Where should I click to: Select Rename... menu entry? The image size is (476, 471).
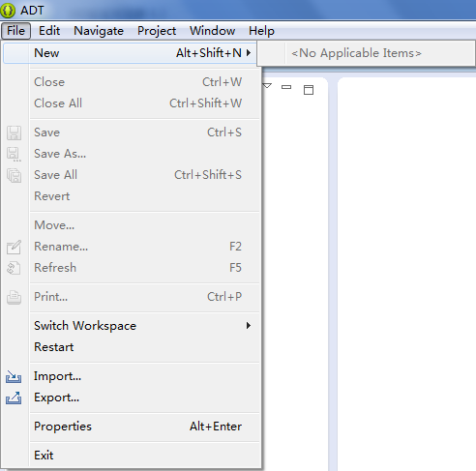(132, 247)
